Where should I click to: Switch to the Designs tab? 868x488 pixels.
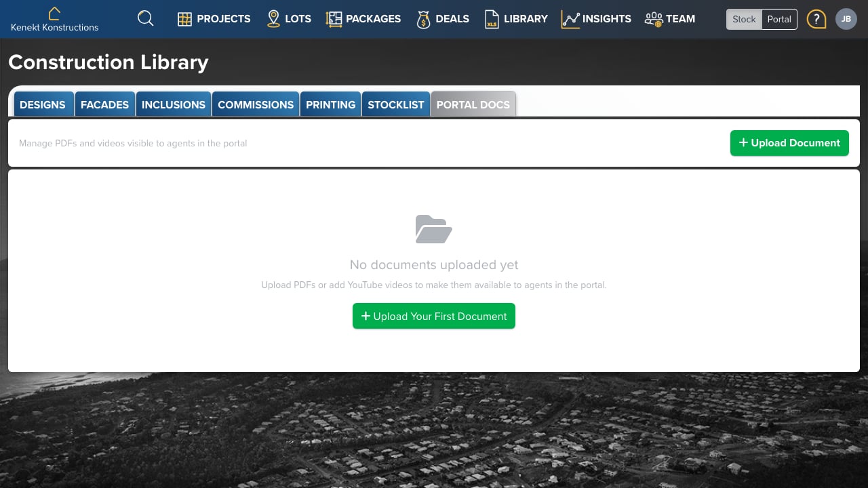(43, 104)
